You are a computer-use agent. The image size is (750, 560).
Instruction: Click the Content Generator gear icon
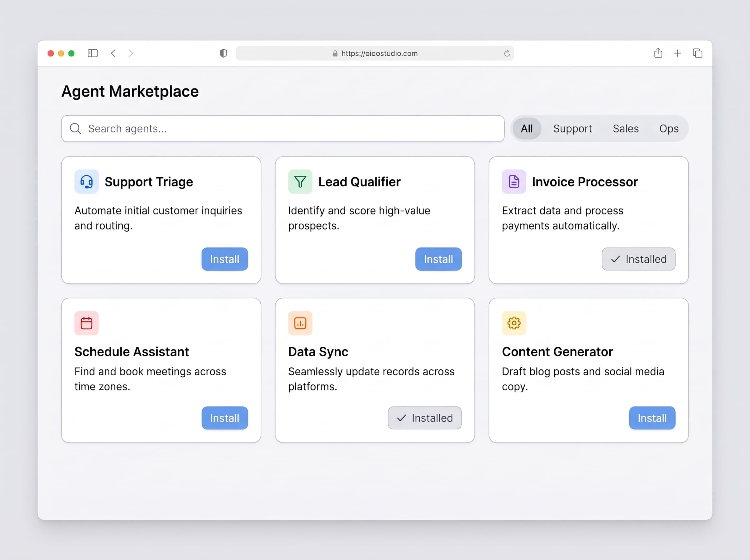(x=514, y=323)
